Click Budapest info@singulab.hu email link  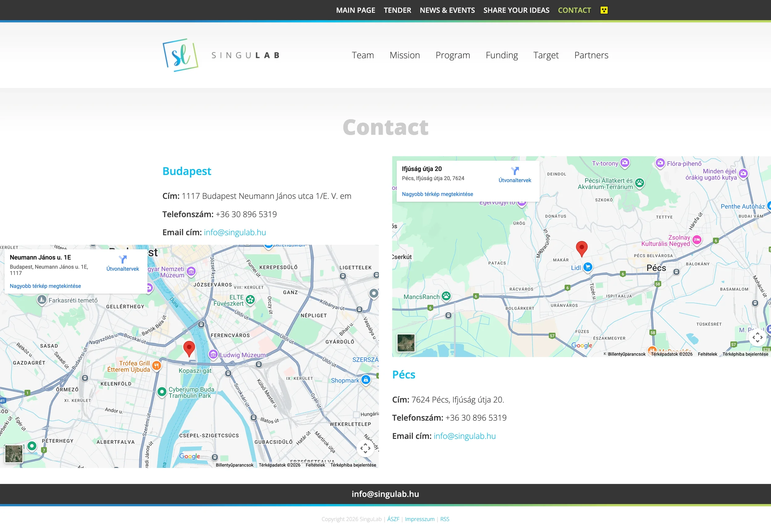235,232
